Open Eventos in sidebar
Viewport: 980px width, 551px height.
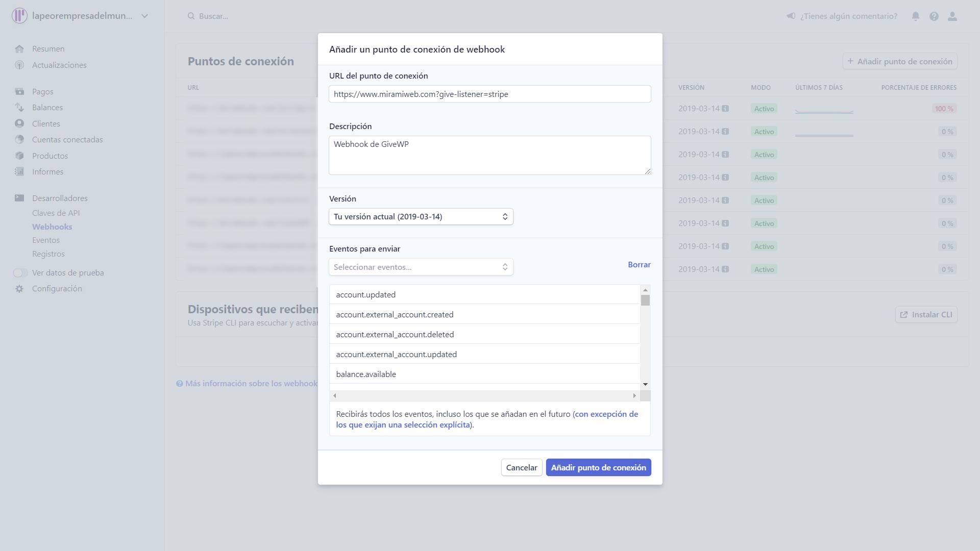pyautogui.click(x=46, y=240)
